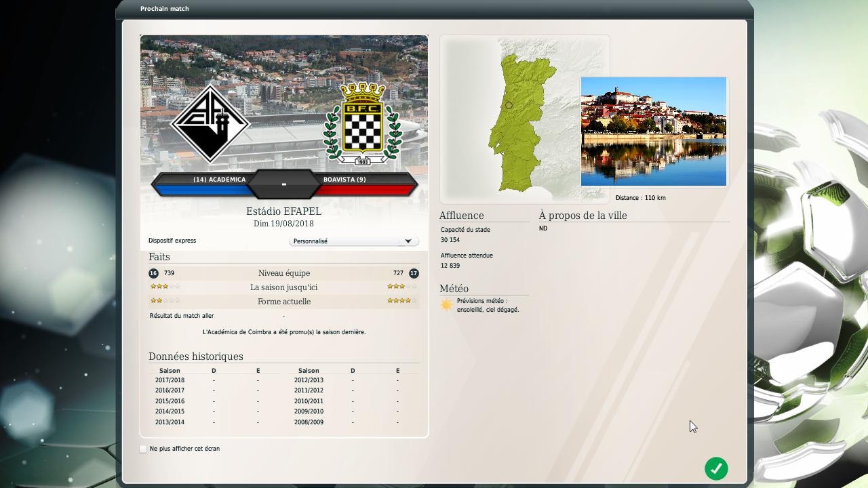Click the 'Forme actuelle' row label
Viewport: 868px width, 488px height.
pyautogui.click(x=284, y=302)
